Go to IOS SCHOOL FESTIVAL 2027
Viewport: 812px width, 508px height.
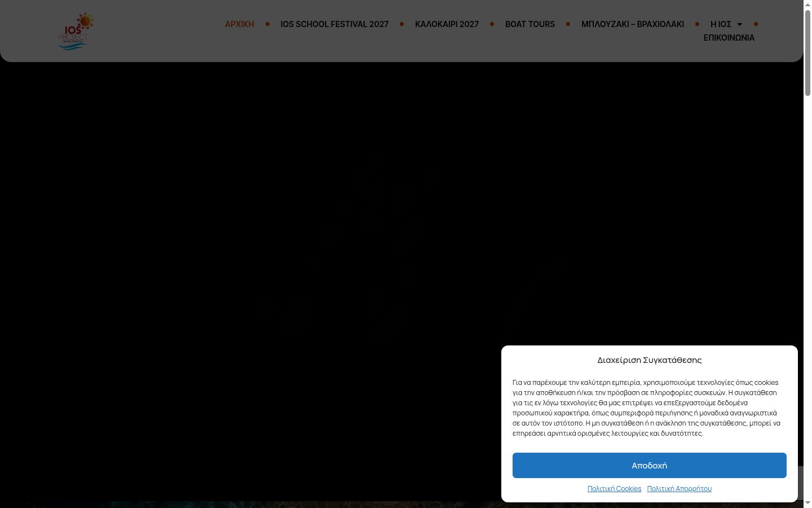point(334,24)
